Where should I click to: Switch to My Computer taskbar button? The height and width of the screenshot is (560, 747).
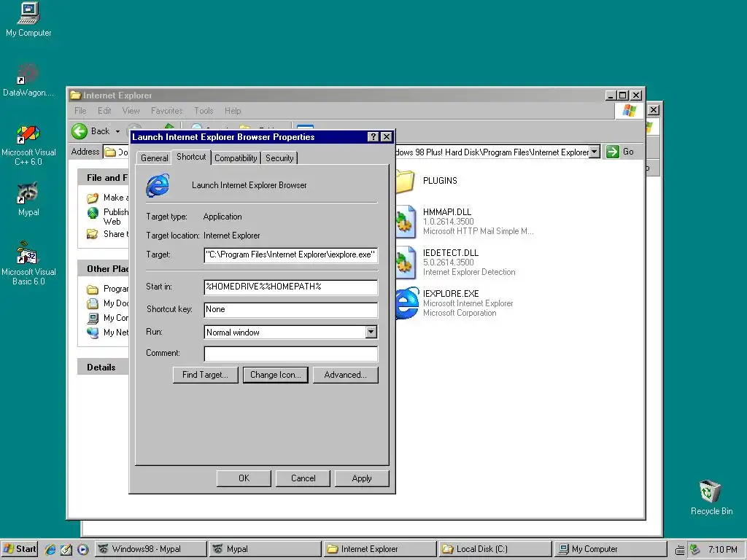pos(610,549)
